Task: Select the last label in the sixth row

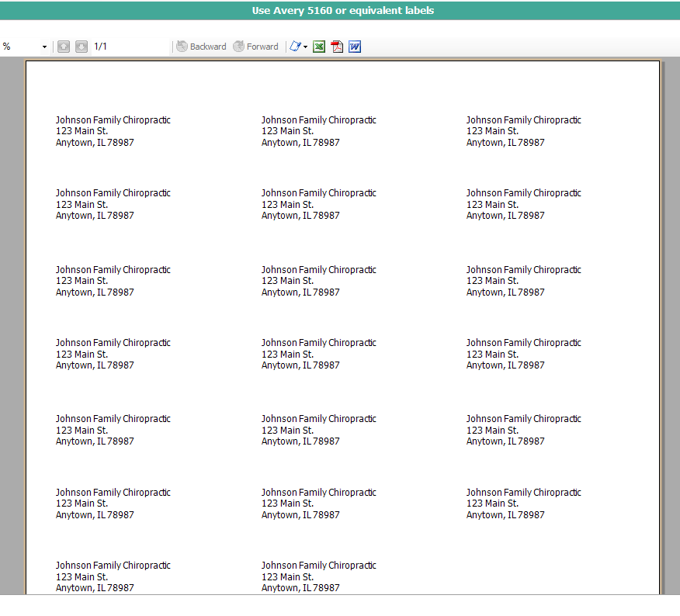Action: pyautogui.click(x=523, y=504)
